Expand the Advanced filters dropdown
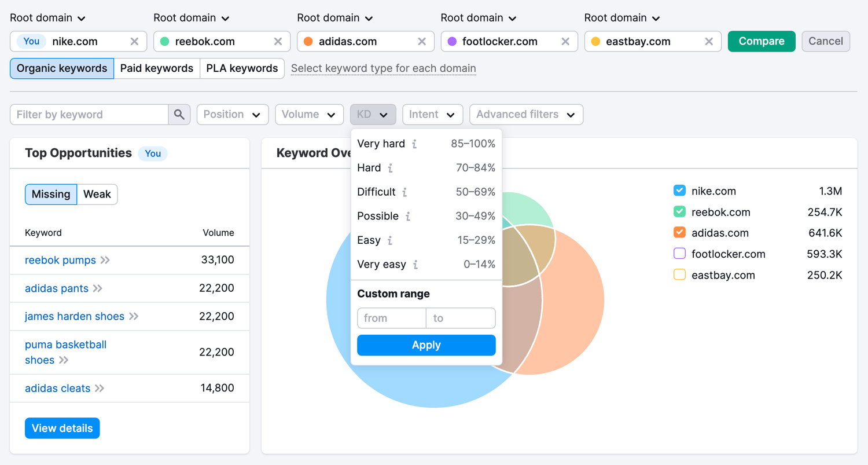The width and height of the screenshot is (868, 465). 526,115
